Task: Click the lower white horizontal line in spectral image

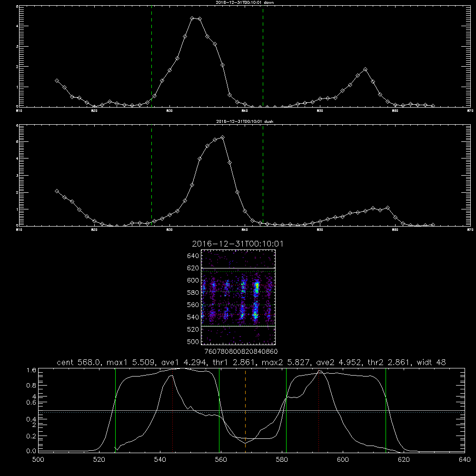Action: click(x=238, y=326)
